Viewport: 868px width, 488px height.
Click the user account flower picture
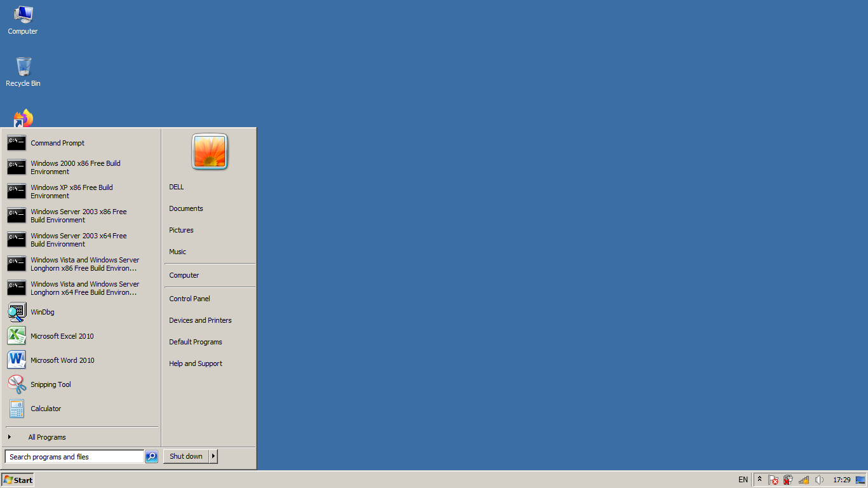(210, 152)
